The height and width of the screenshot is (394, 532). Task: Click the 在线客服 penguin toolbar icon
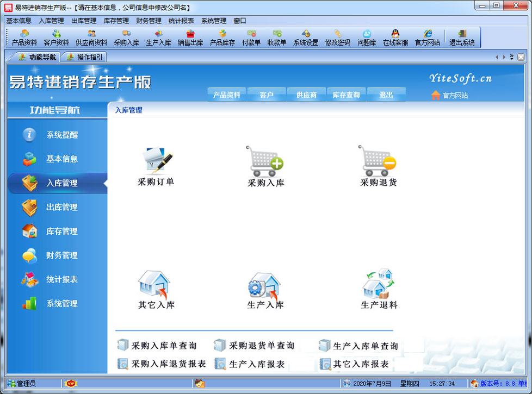click(x=395, y=37)
